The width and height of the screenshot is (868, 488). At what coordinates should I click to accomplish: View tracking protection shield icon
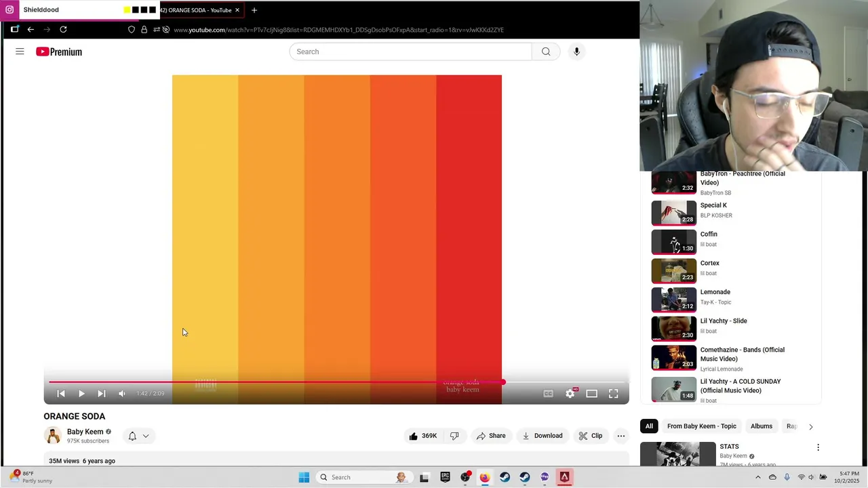tap(132, 30)
